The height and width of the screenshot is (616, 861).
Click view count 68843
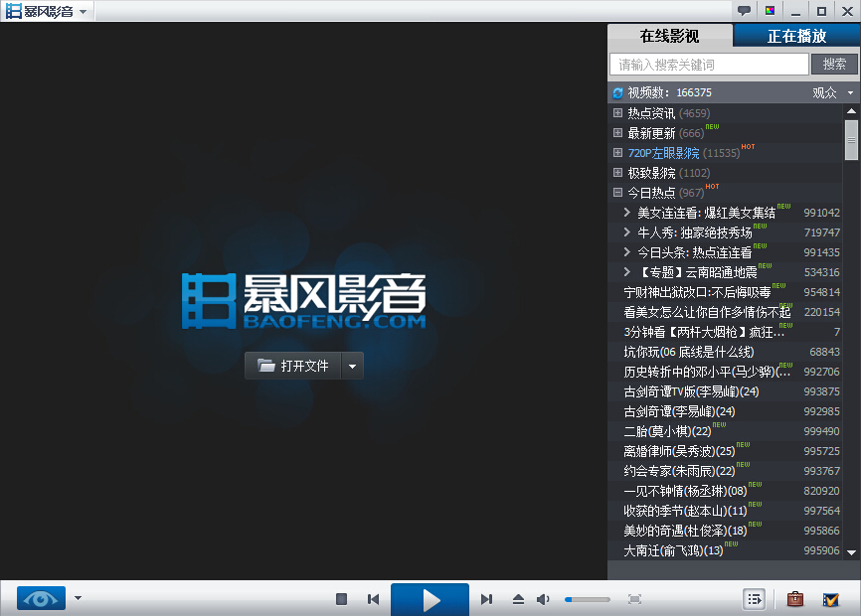click(824, 352)
